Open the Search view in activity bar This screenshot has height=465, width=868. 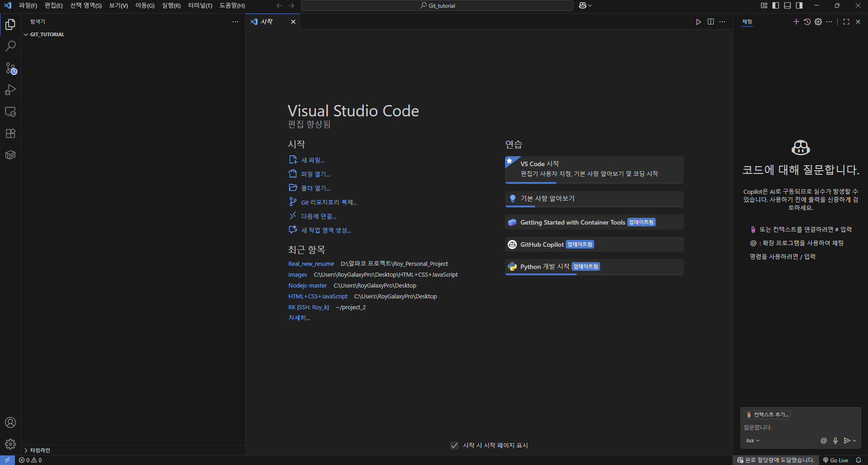tap(10, 46)
